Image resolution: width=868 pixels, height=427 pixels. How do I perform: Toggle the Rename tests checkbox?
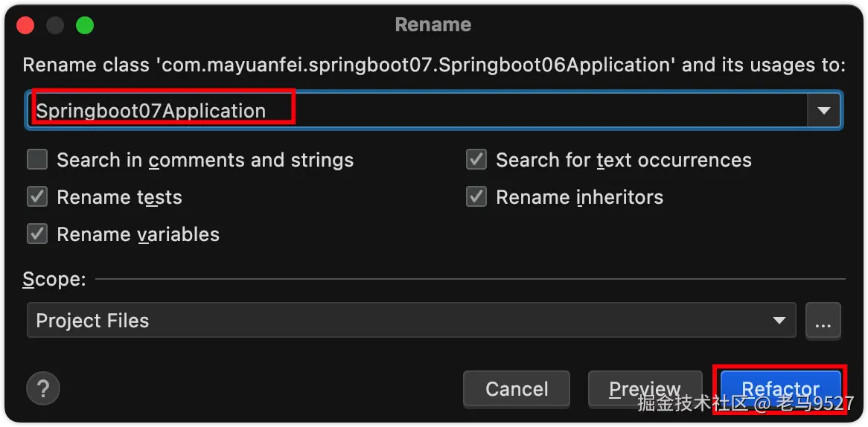click(37, 197)
